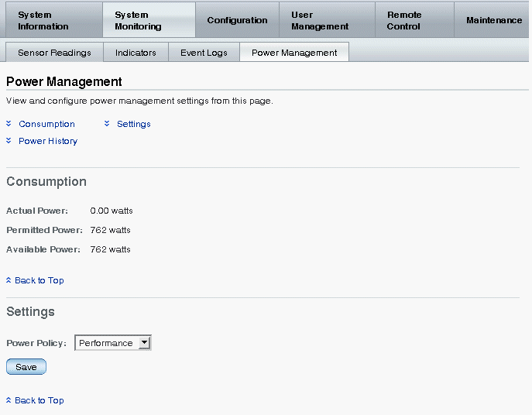The width and height of the screenshot is (532, 415).
Task: Go to the Remote Control tab
Action: coord(414,20)
